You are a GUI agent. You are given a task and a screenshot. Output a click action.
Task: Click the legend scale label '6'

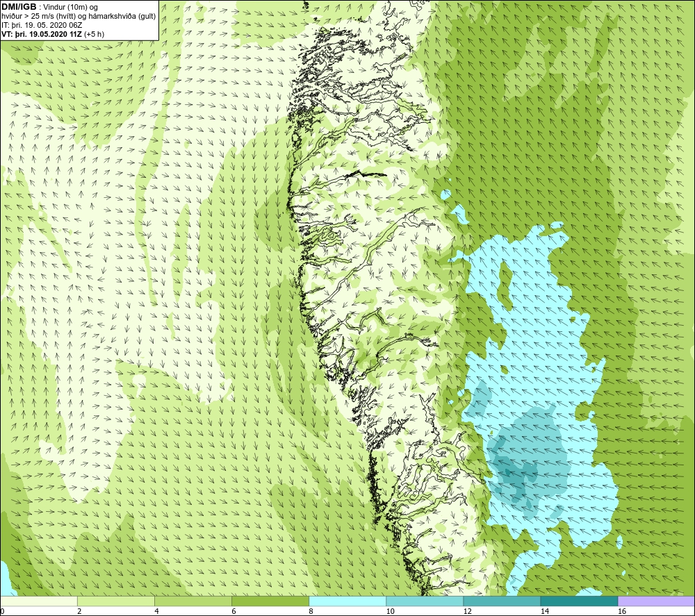[234, 612]
